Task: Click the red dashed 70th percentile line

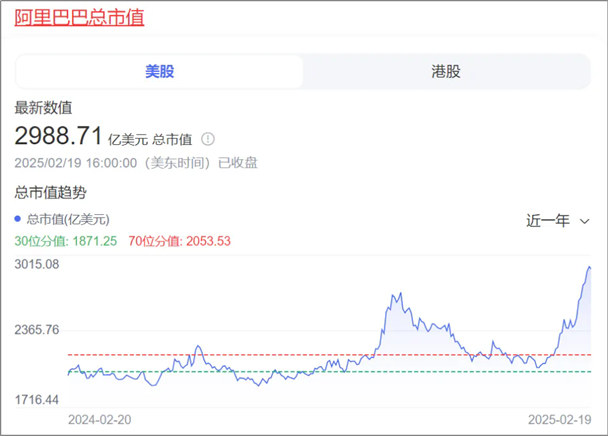Action: 330,355
